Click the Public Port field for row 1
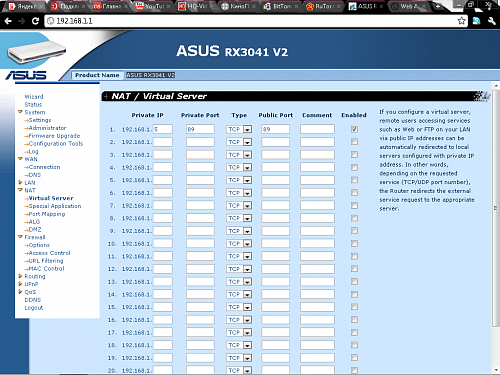The image size is (500, 375). [276, 129]
